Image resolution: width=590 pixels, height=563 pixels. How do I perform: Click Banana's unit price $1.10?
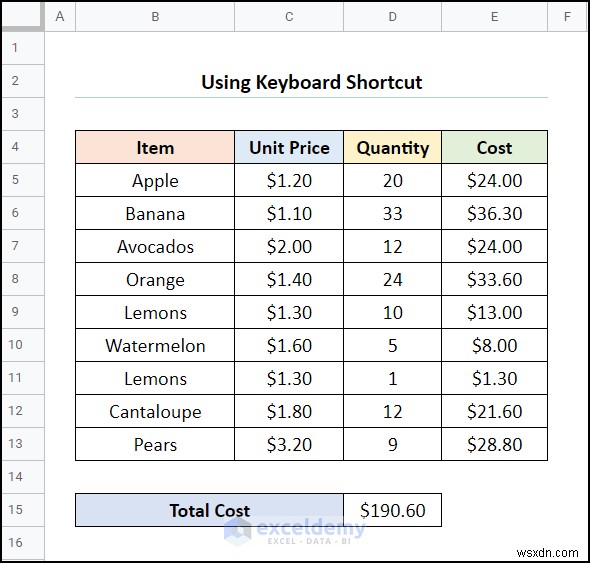(x=289, y=213)
